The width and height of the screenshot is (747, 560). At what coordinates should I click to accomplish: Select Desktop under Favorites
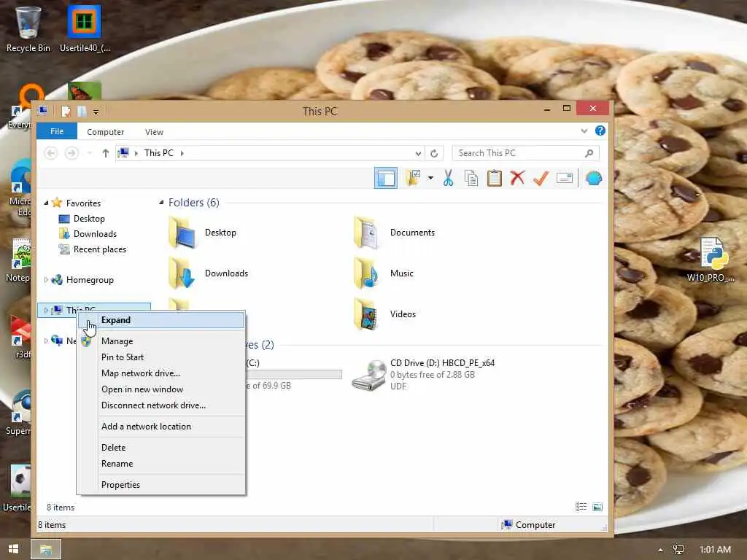point(89,219)
